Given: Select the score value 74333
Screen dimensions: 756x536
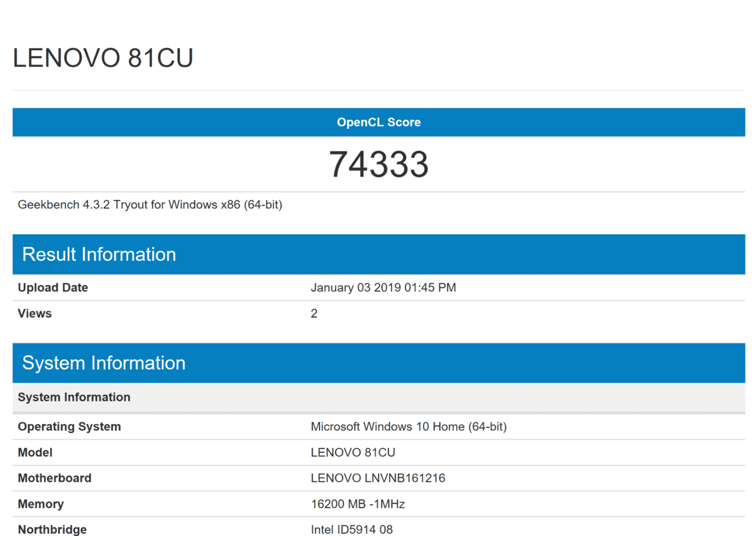Looking at the screenshot, I should point(379,164).
